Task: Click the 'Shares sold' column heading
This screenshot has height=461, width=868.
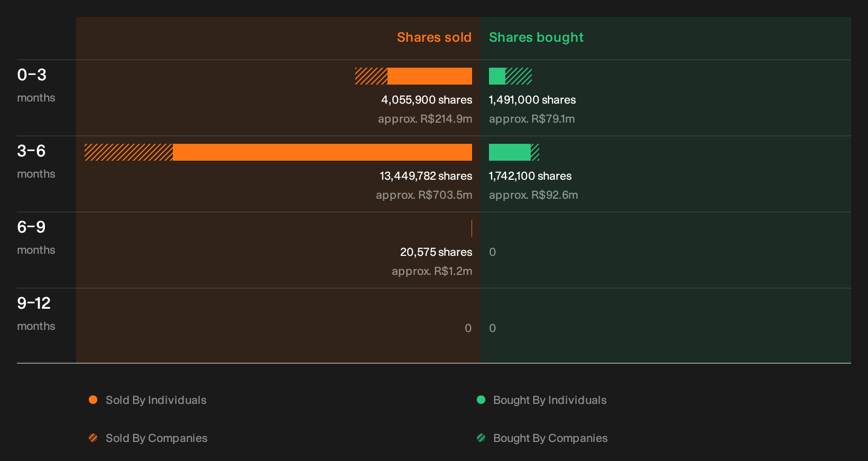Action: click(434, 38)
